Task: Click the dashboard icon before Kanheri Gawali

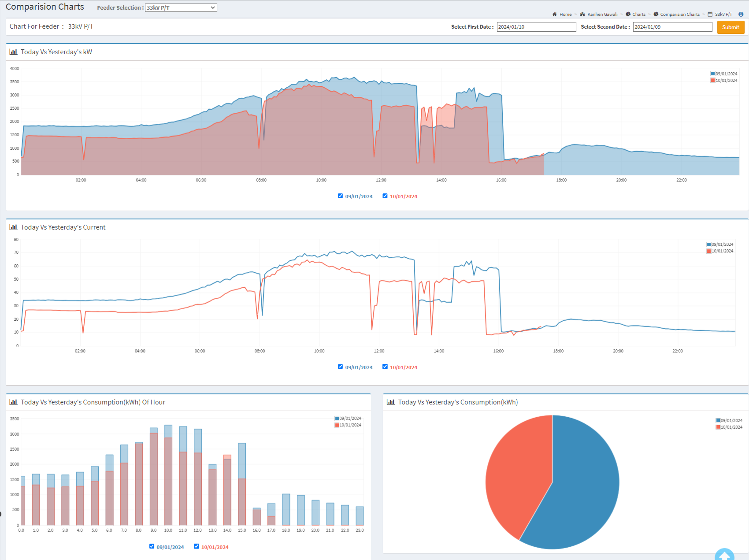Action: click(582, 15)
